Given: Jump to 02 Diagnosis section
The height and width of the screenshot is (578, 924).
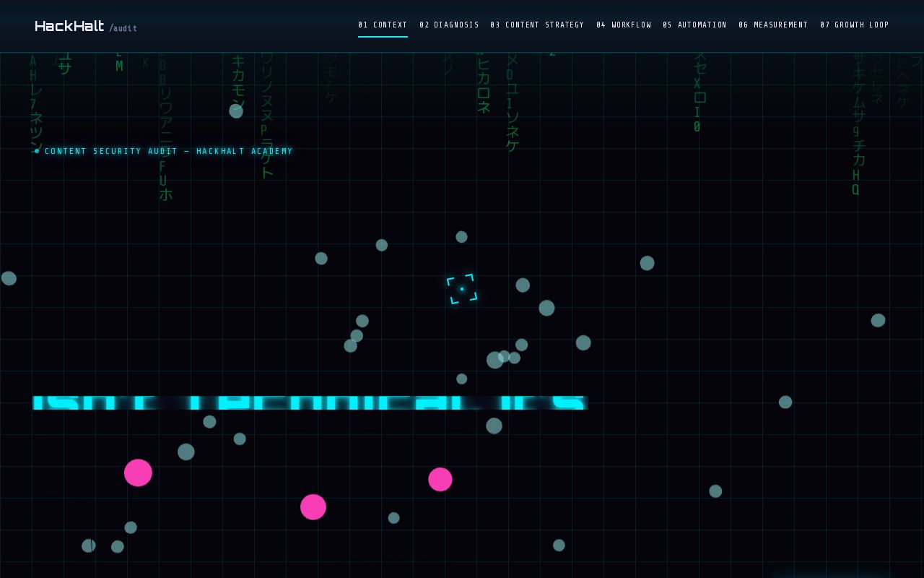Looking at the screenshot, I should pyautogui.click(x=449, y=25).
